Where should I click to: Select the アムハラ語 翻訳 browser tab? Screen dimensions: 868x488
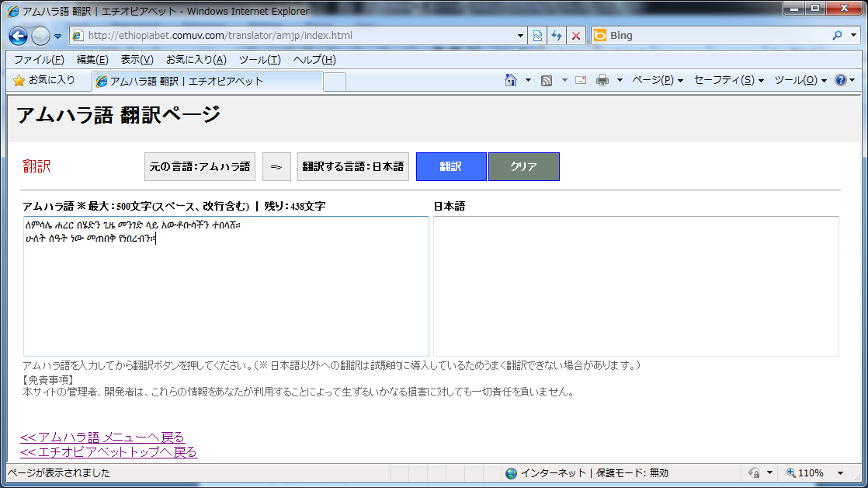click(207, 82)
